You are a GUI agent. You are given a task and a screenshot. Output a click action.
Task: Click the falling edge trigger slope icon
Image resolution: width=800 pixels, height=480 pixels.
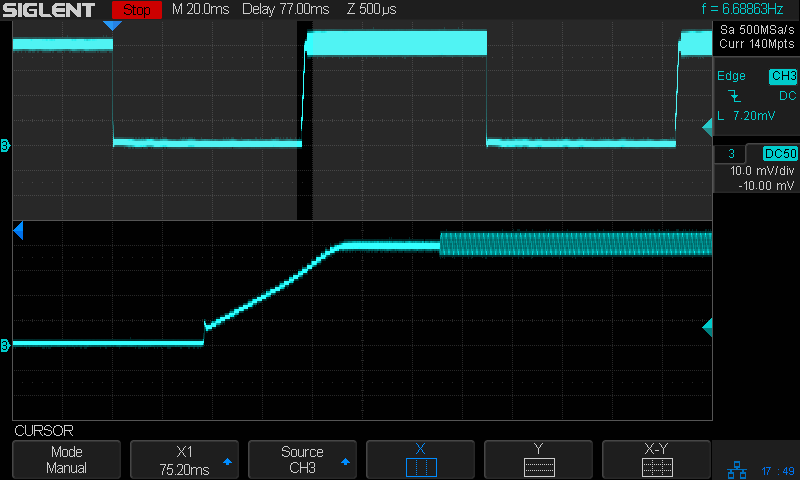coord(735,96)
